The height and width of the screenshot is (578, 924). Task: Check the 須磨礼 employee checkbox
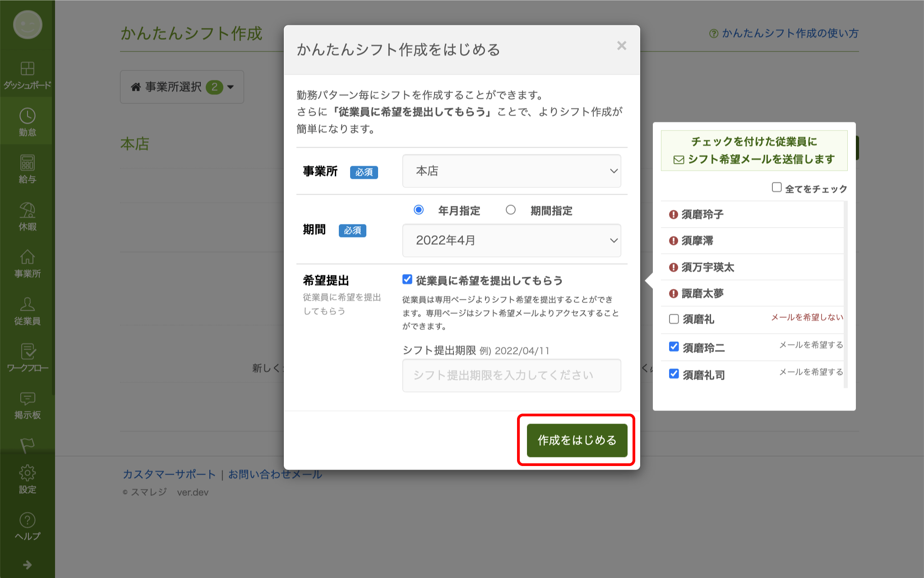click(x=674, y=319)
